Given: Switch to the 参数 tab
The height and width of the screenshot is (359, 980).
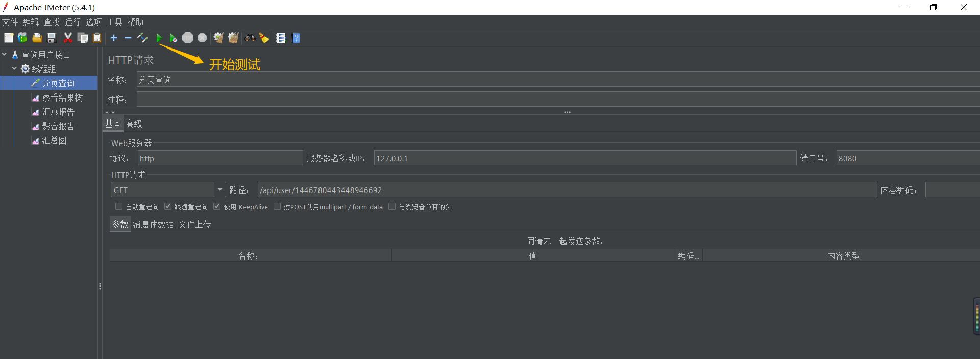Looking at the screenshot, I should point(120,224).
